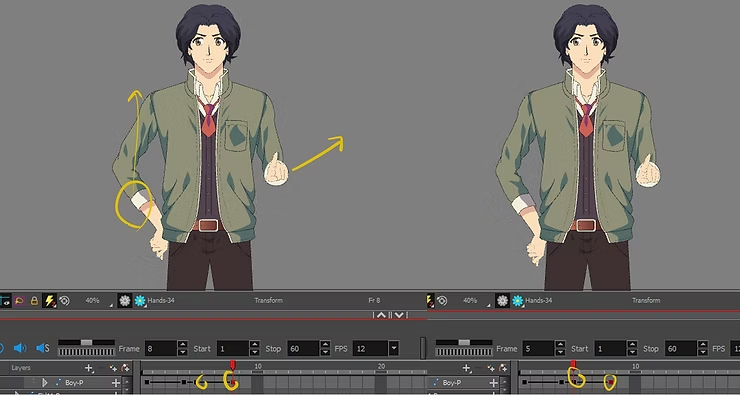Click the gray gear icon in right view bar

(x=502, y=301)
